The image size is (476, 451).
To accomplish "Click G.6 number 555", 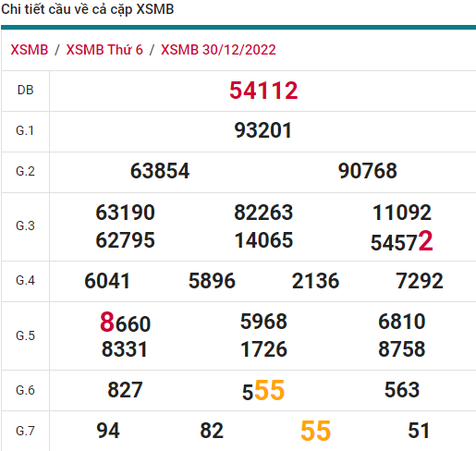I will pyautogui.click(x=263, y=391).
